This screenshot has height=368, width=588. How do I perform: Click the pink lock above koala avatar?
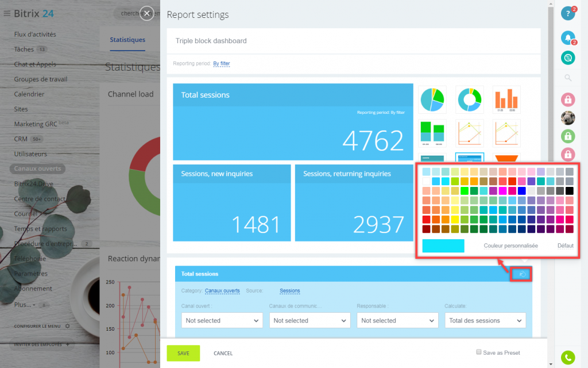point(568,99)
